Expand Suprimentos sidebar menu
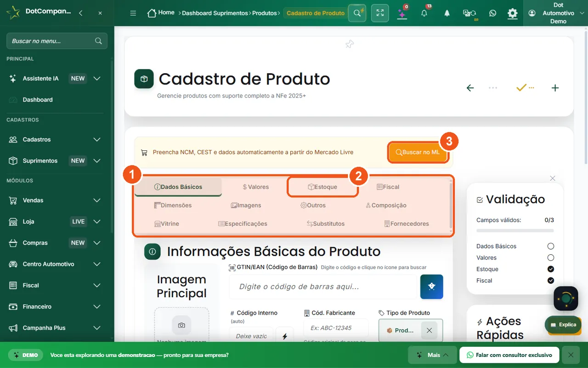 [55, 161]
